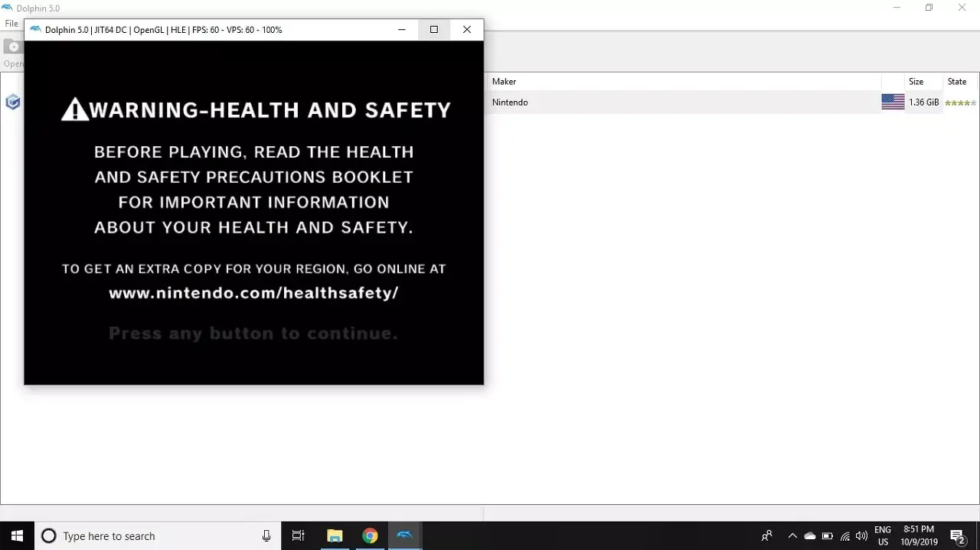Switch the ENG US input language
This screenshot has height=550, width=980.
coord(883,535)
